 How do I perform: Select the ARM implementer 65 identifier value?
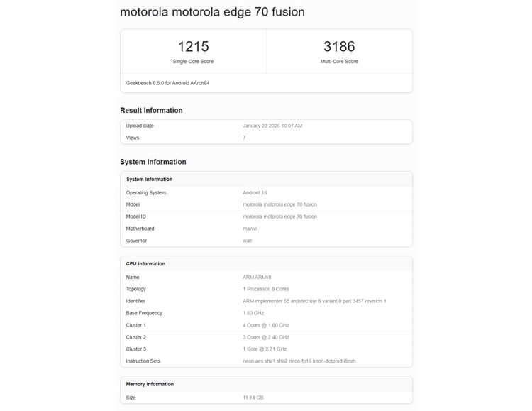pos(314,301)
